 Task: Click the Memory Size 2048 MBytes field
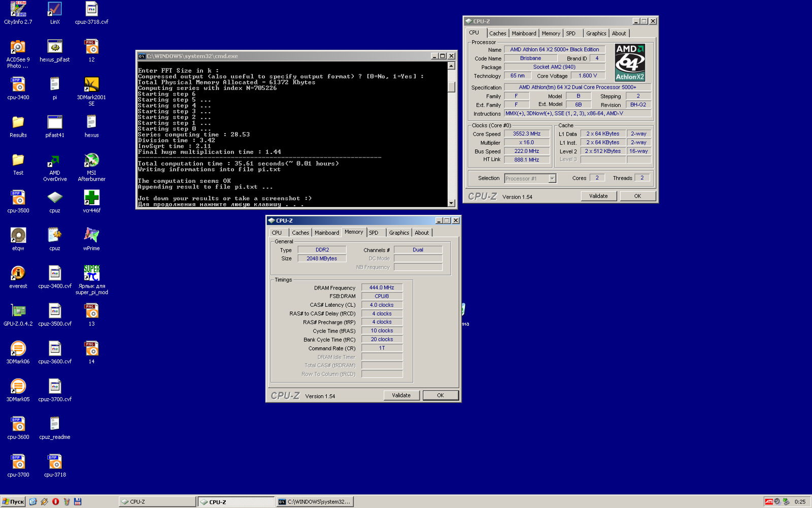coord(322,259)
